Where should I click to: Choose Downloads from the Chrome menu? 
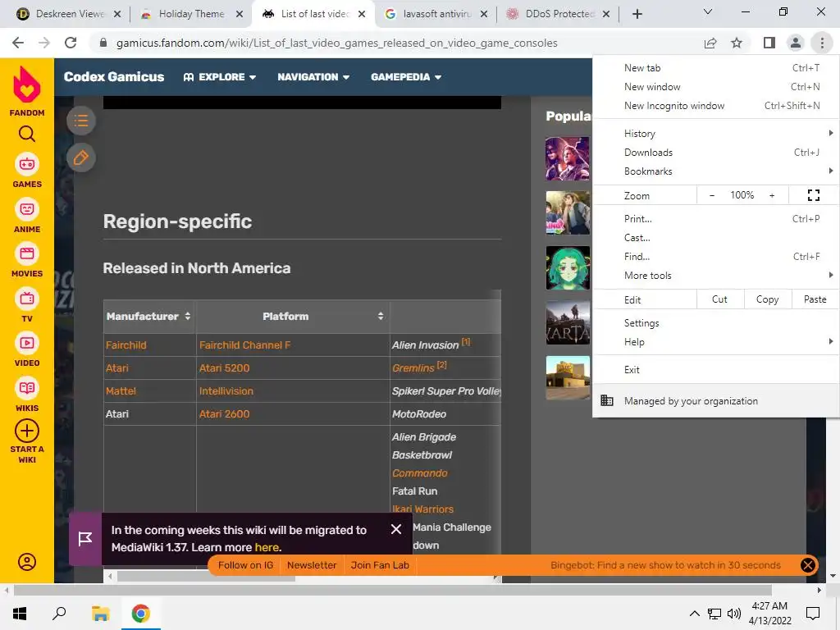[x=715, y=153]
